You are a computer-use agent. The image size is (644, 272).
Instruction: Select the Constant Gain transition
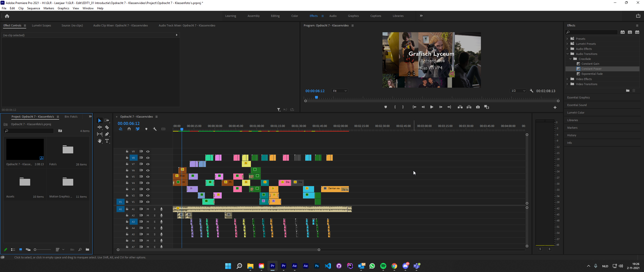[x=590, y=64]
